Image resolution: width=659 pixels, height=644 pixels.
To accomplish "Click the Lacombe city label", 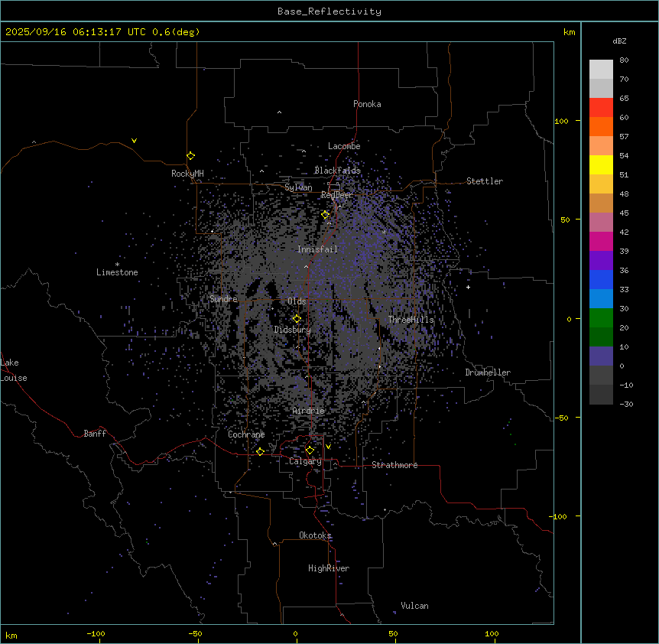I will [344, 146].
